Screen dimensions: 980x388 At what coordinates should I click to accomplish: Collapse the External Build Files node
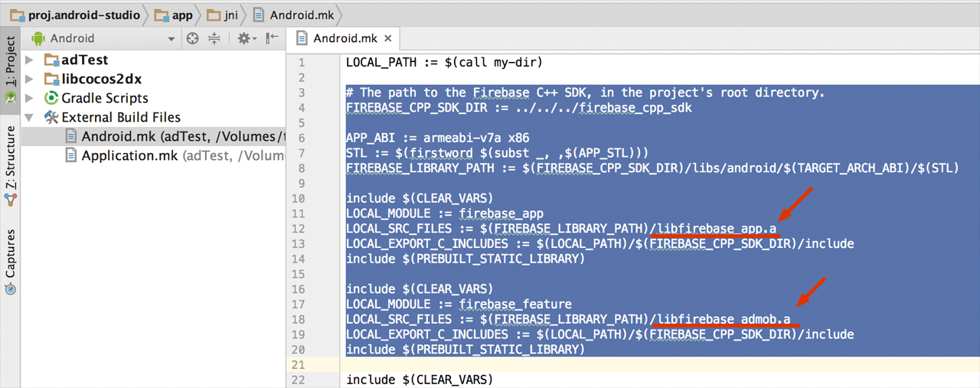pos(29,118)
